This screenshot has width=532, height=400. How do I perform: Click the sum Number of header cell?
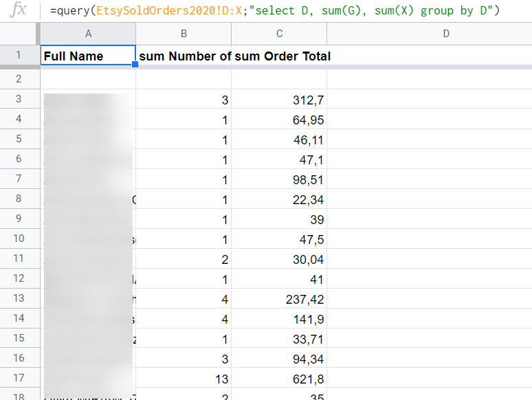tap(184, 55)
